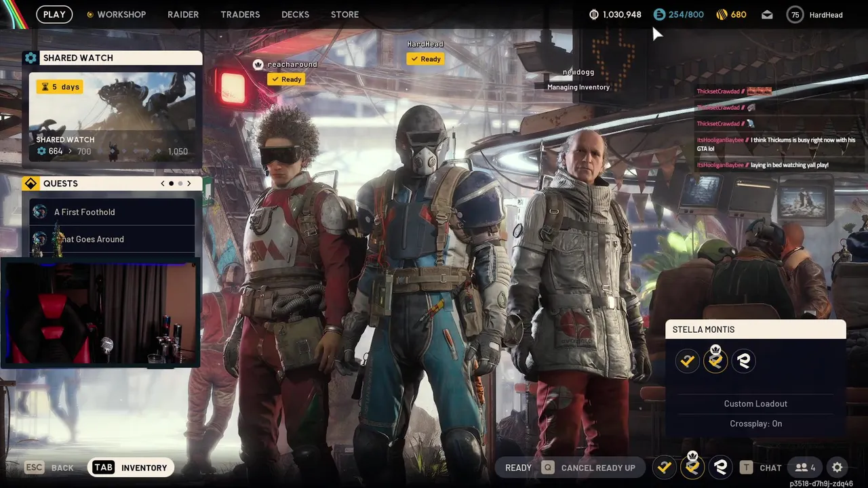The image size is (868, 488).
Task: Click the coin currency balance 1,030,948
Action: 615,14
